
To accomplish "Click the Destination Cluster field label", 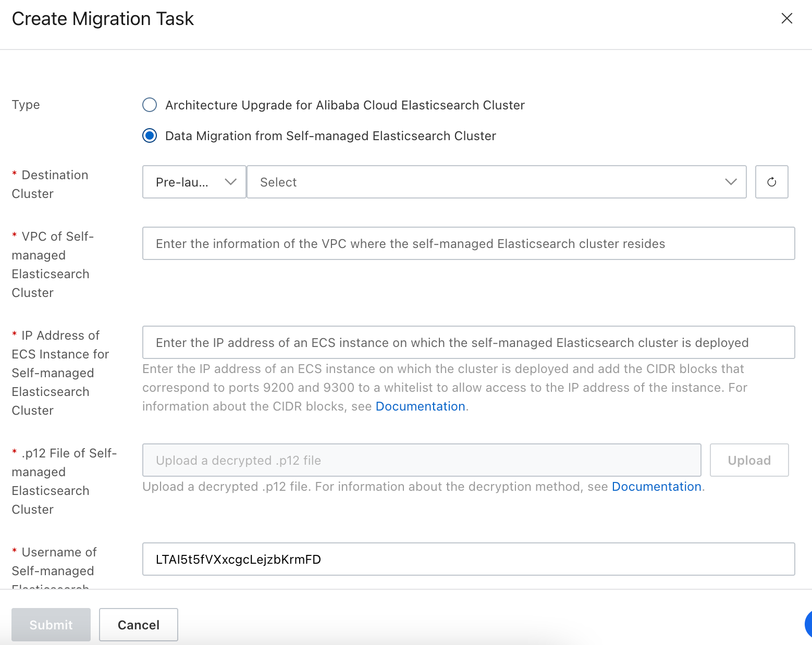I will pos(50,184).
